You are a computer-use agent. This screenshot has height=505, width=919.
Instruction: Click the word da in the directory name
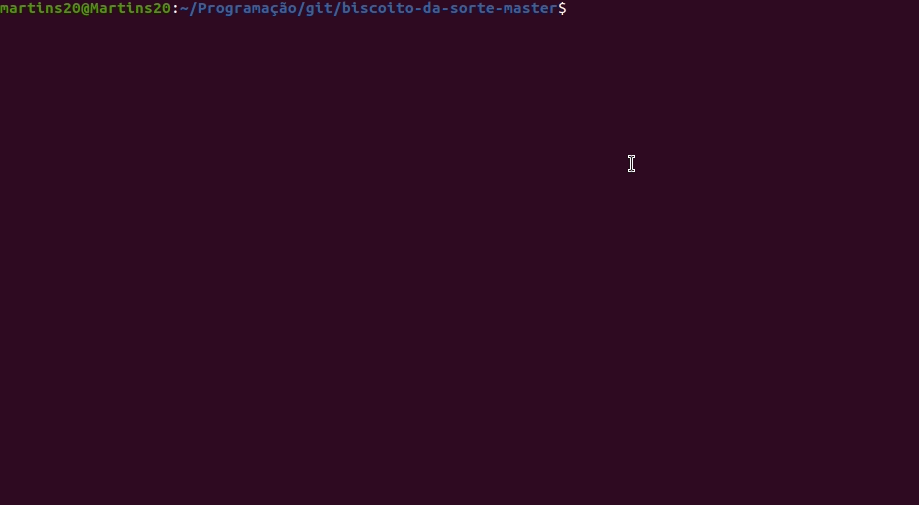pyautogui.click(x=431, y=8)
